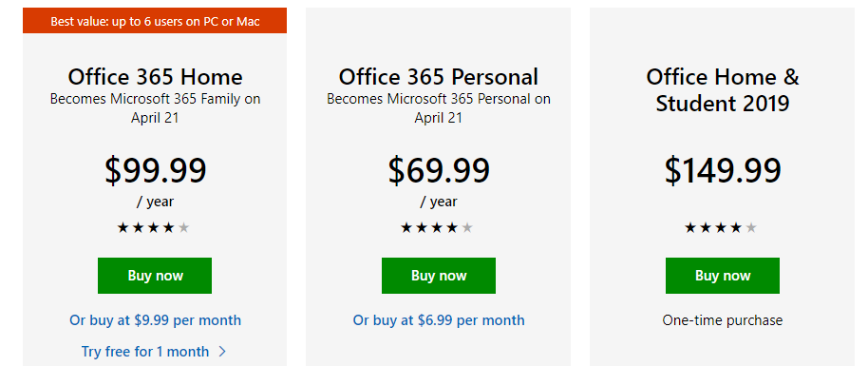
Task: Click the chevron beside Try free for 1 month
Action: (222, 352)
